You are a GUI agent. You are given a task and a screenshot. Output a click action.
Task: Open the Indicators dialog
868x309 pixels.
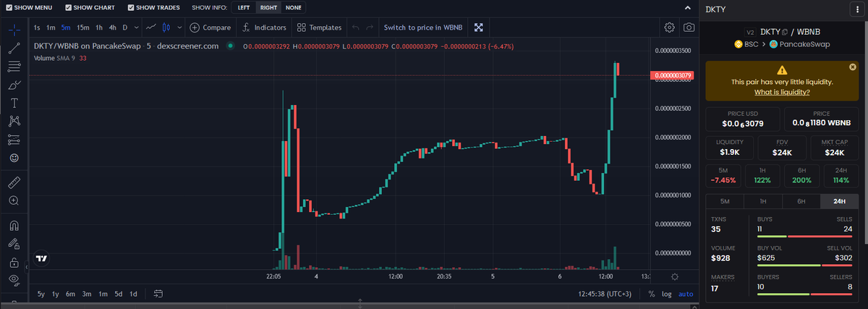(x=264, y=27)
